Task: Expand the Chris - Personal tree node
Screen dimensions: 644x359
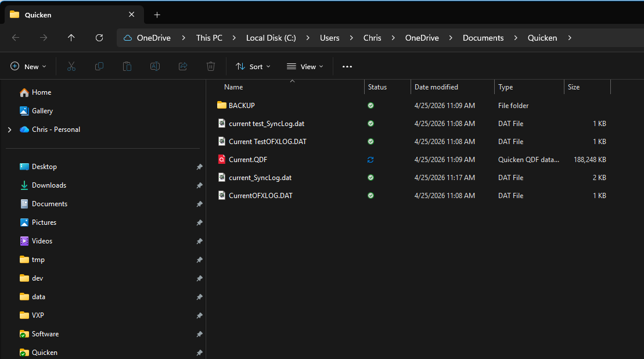Action: point(9,130)
